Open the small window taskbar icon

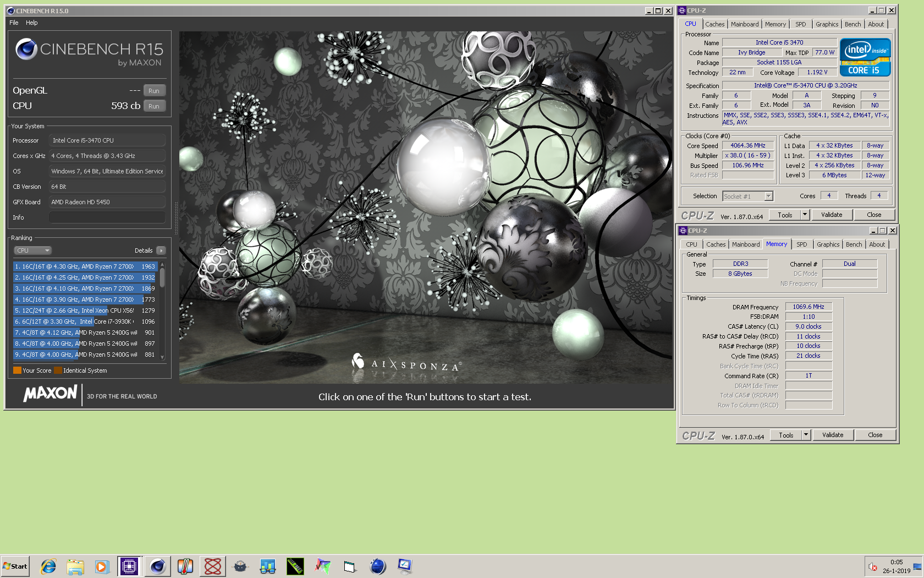click(x=350, y=566)
